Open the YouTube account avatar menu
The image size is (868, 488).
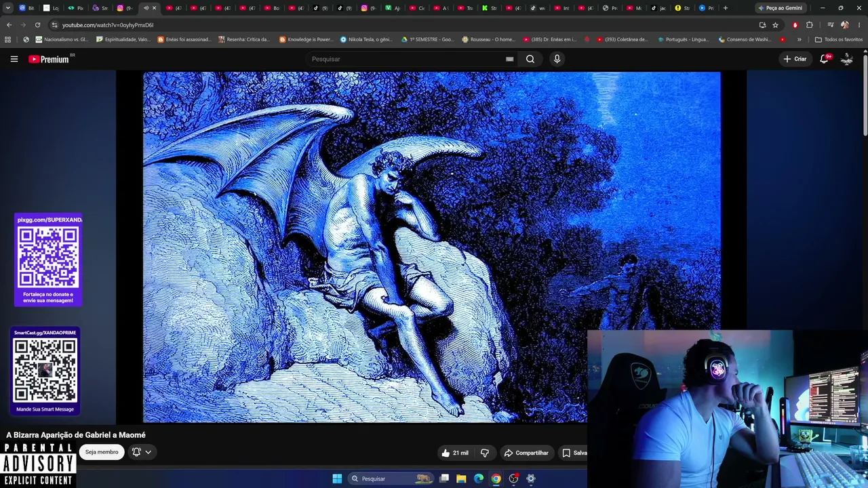click(847, 59)
